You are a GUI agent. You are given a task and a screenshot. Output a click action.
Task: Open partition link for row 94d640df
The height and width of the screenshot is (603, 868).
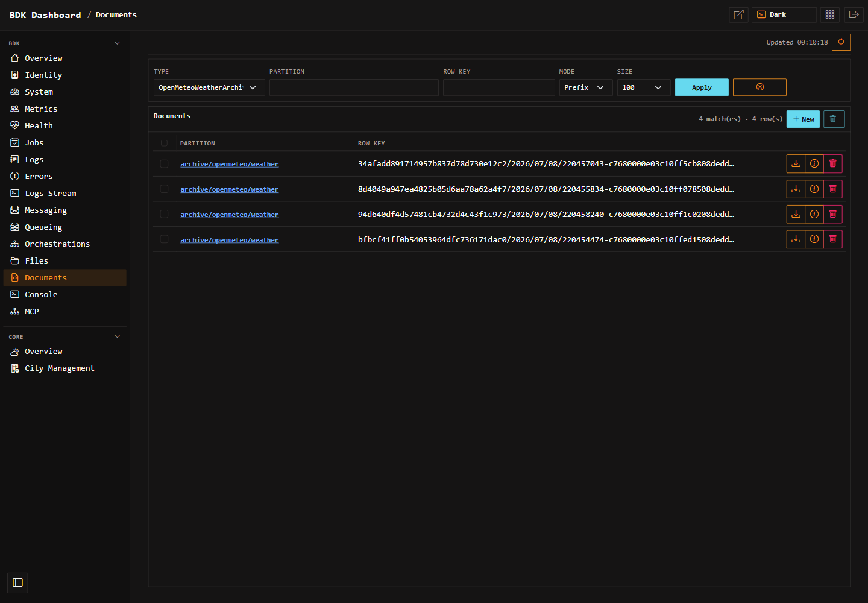coord(229,215)
